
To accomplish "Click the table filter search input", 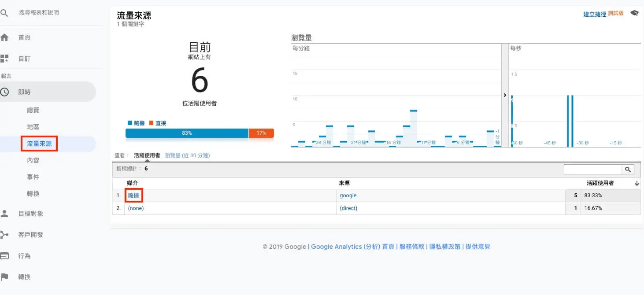I will pyautogui.click(x=593, y=169).
